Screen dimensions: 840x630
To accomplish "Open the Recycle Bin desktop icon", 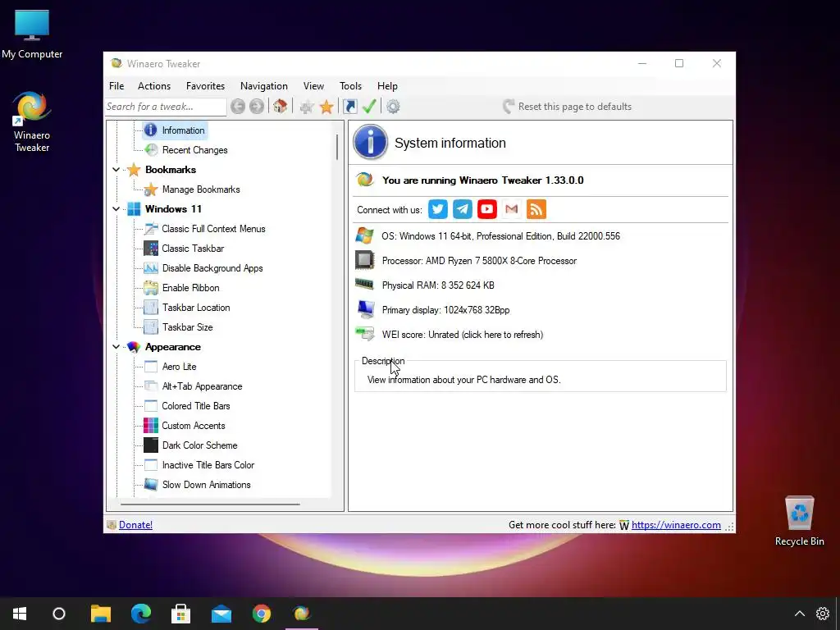I will point(799,521).
